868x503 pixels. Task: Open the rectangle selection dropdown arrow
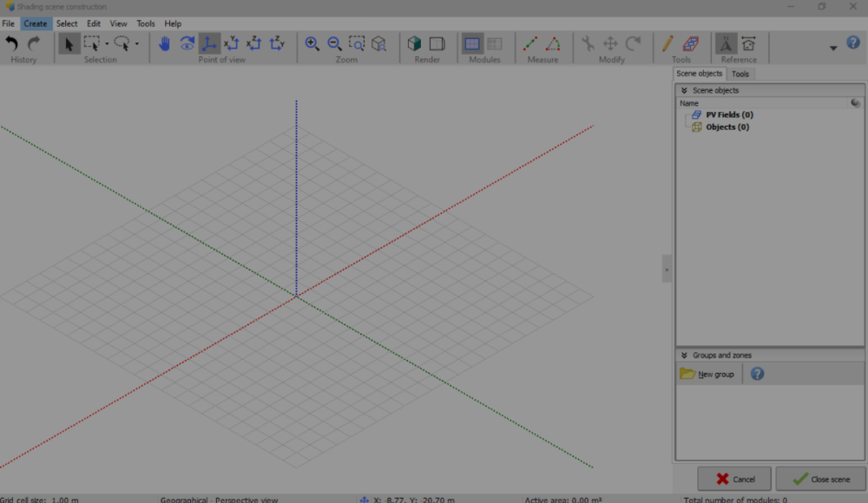click(x=107, y=44)
